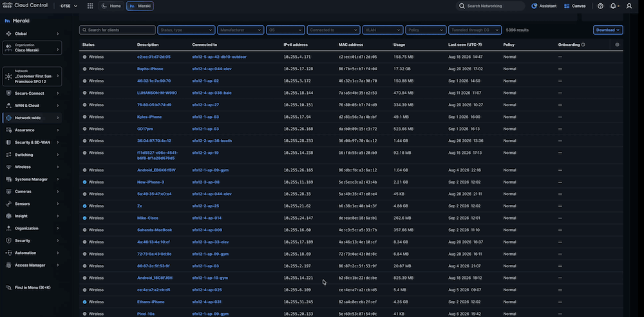Click the Search Networking field

click(x=490, y=6)
